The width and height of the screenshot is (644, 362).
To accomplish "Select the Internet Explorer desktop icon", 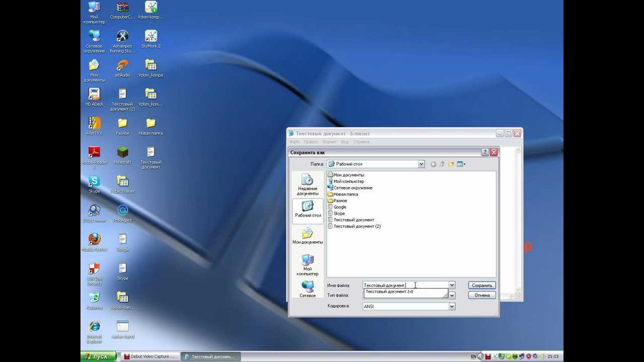I will coord(94,332).
